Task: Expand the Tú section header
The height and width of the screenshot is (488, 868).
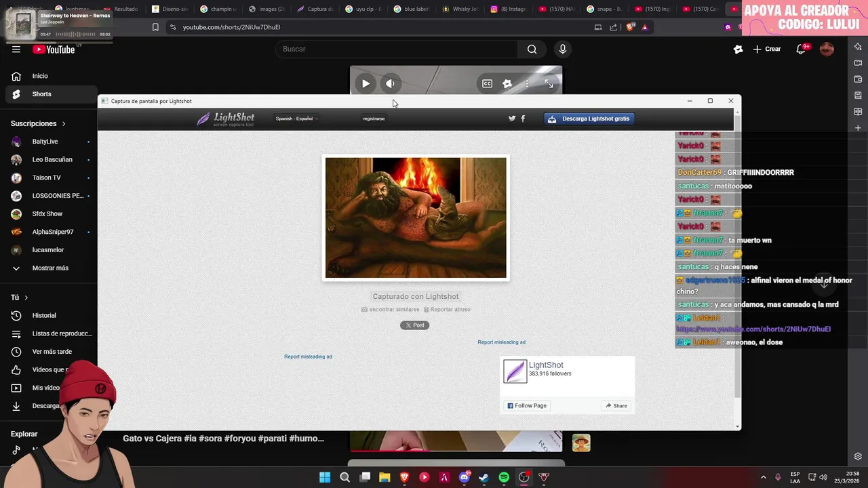Action: [x=19, y=298]
